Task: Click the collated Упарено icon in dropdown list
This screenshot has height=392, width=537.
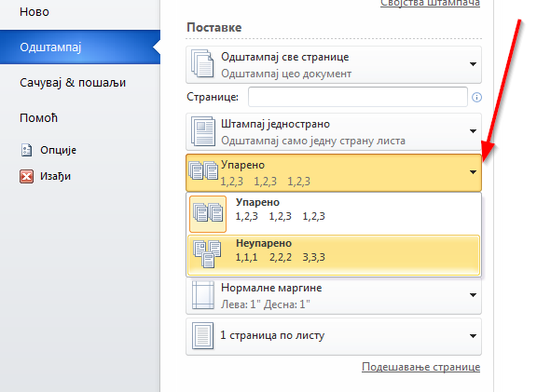Action: 208,214
